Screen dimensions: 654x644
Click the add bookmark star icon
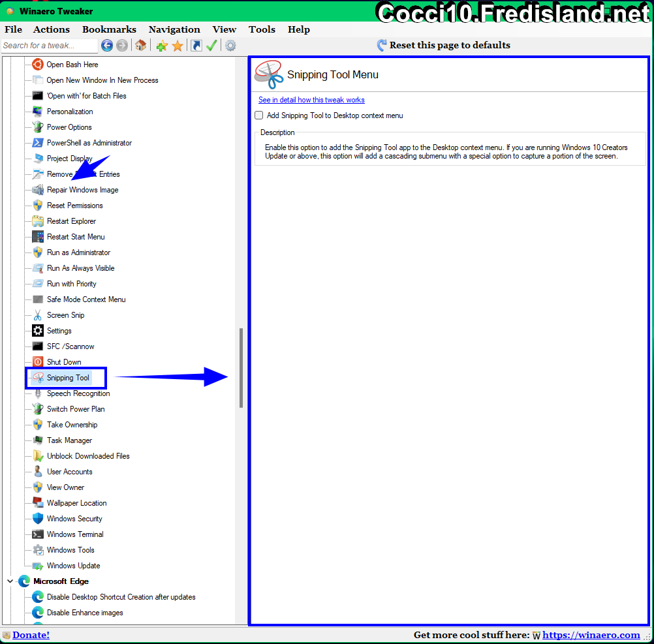click(162, 46)
